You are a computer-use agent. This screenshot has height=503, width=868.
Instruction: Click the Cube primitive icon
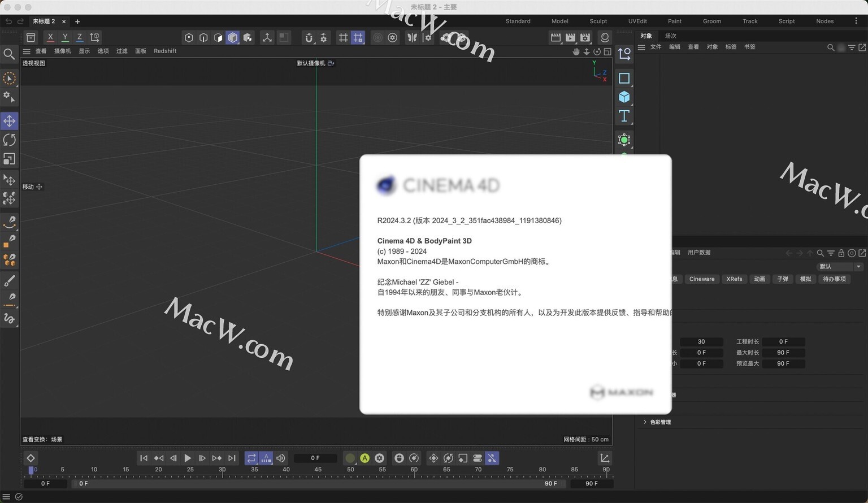624,97
